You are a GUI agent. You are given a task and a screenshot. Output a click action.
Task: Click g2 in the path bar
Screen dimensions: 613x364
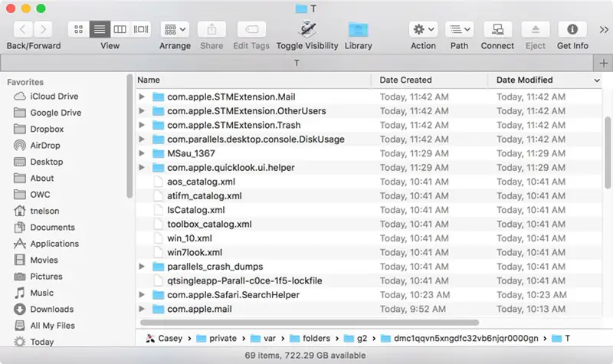356,339
